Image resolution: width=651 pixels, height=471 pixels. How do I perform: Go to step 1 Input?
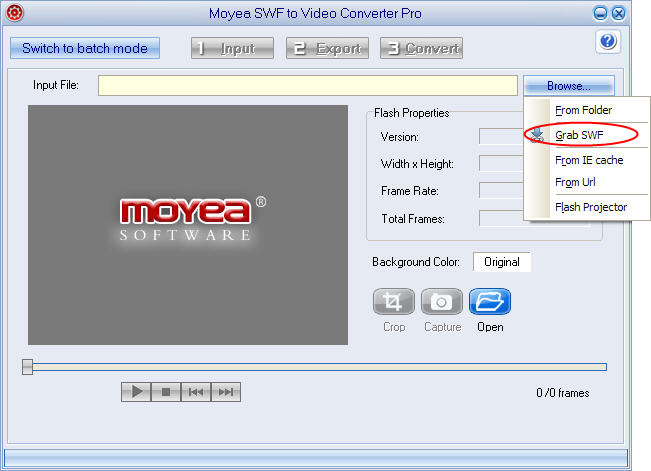(232, 48)
